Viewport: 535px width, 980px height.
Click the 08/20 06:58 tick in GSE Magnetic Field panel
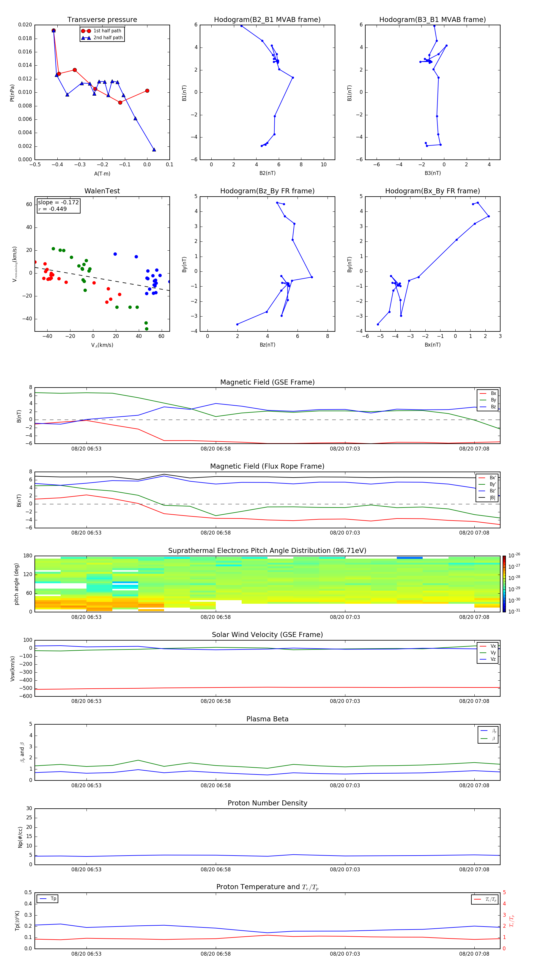click(215, 449)
